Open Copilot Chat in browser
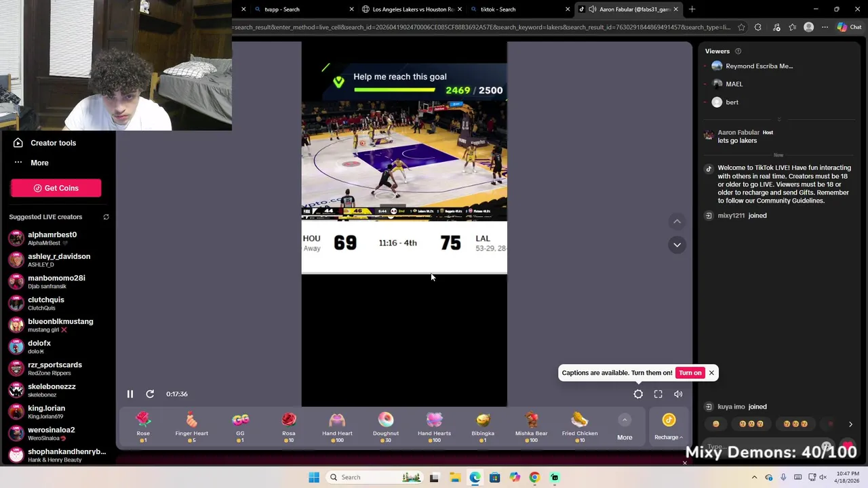Image resolution: width=868 pixels, height=488 pixels. point(849,27)
